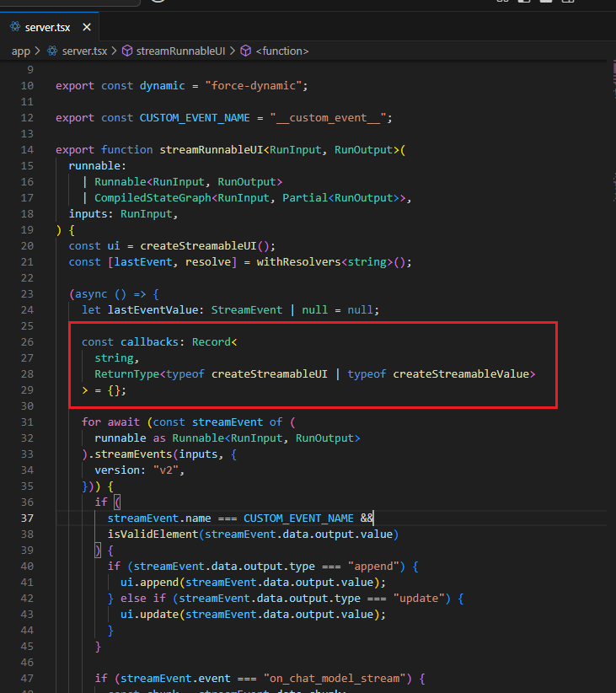Viewport: 616px width, 693px height.
Task: Click the cube icon before streamRunnableUI breadcrumb
Action: (127, 51)
